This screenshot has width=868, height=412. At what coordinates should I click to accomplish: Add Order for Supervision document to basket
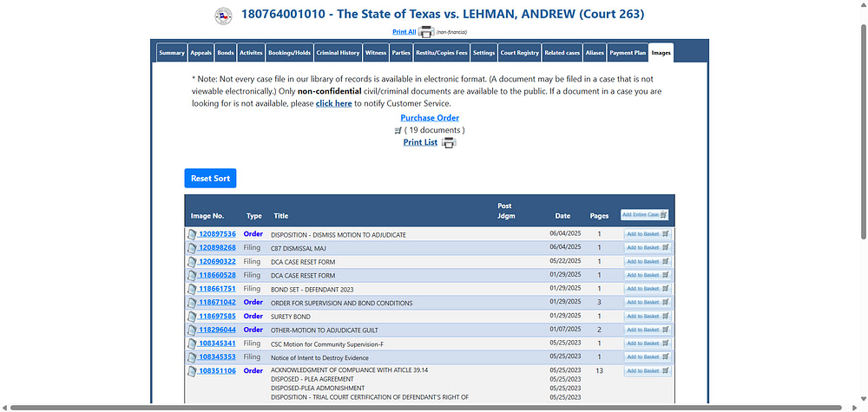(648, 303)
